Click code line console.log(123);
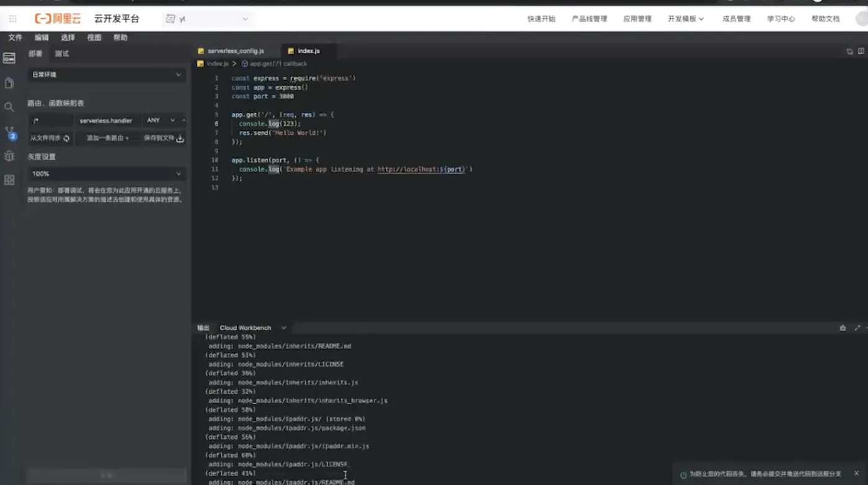 (270, 124)
